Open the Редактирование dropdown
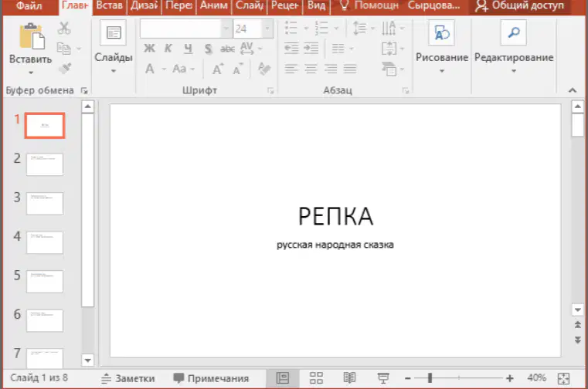 point(514,71)
